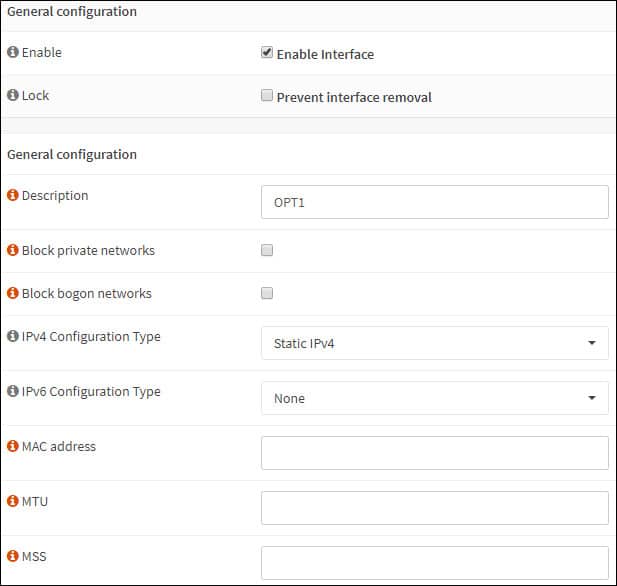The image size is (617, 586).
Task: Select the MSS input field
Action: (x=434, y=562)
